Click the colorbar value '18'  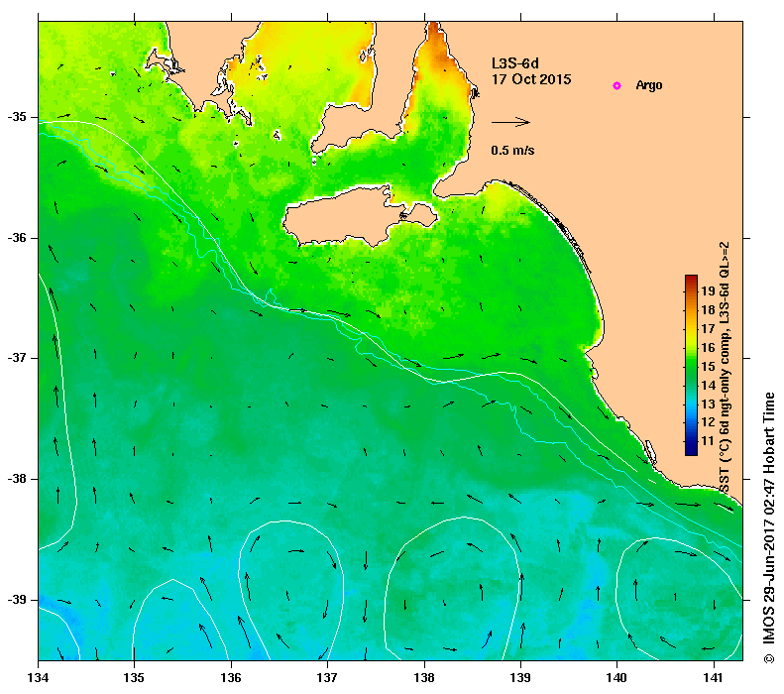tap(708, 310)
